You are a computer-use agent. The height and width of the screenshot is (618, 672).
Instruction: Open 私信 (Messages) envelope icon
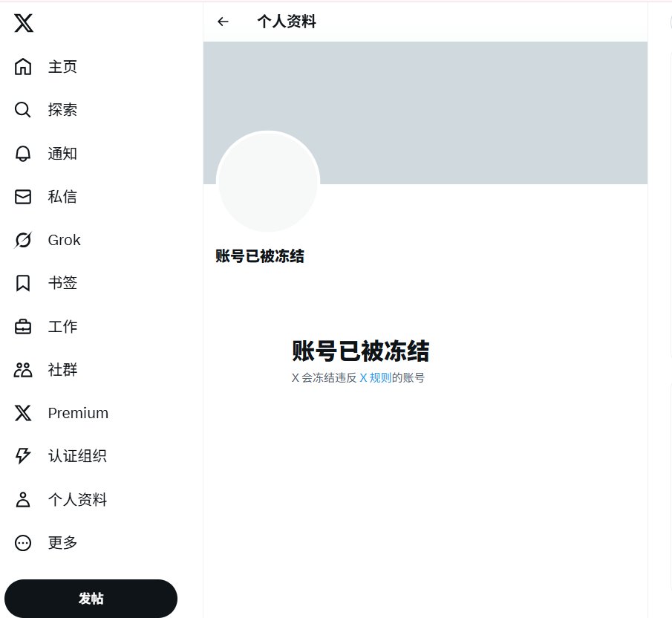click(x=22, y=197)
